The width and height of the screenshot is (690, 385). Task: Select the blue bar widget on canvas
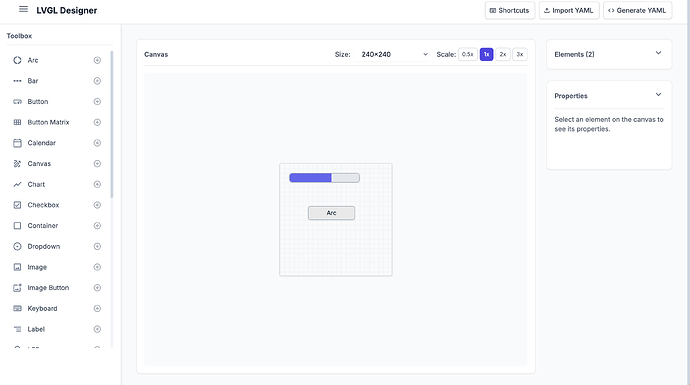324,178
